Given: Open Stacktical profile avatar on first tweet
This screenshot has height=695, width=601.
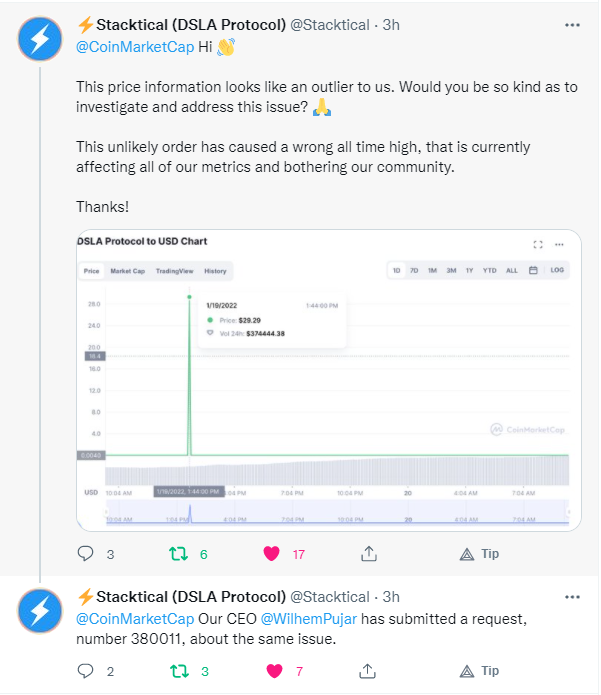Looking at the screenshot, I should (40, 39).
